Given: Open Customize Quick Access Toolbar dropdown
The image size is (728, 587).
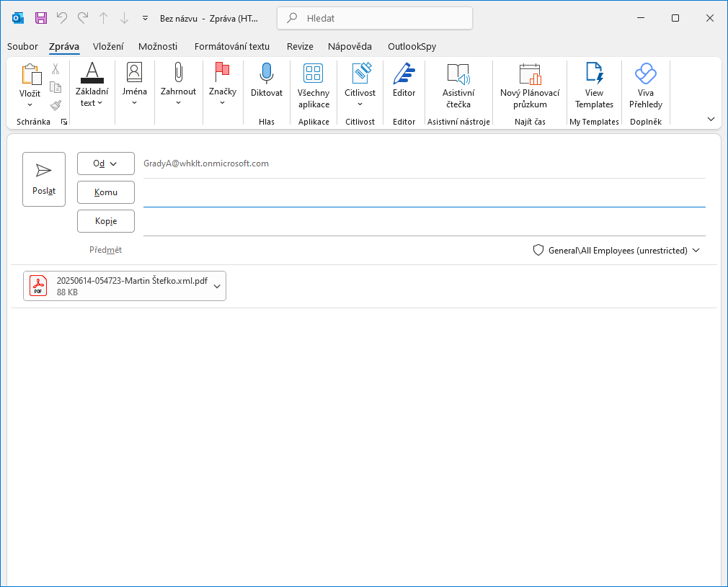Looking at the screenshot, I should [146, 18].
